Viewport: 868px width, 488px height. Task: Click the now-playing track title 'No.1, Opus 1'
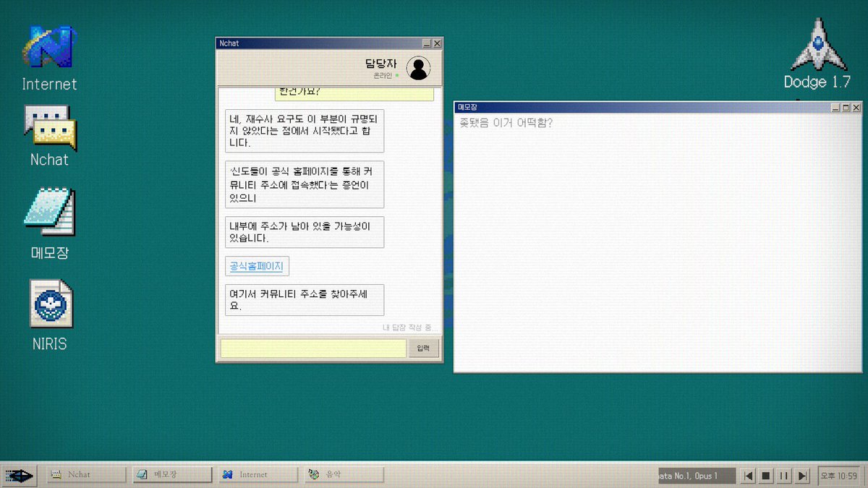pos(697,476)
